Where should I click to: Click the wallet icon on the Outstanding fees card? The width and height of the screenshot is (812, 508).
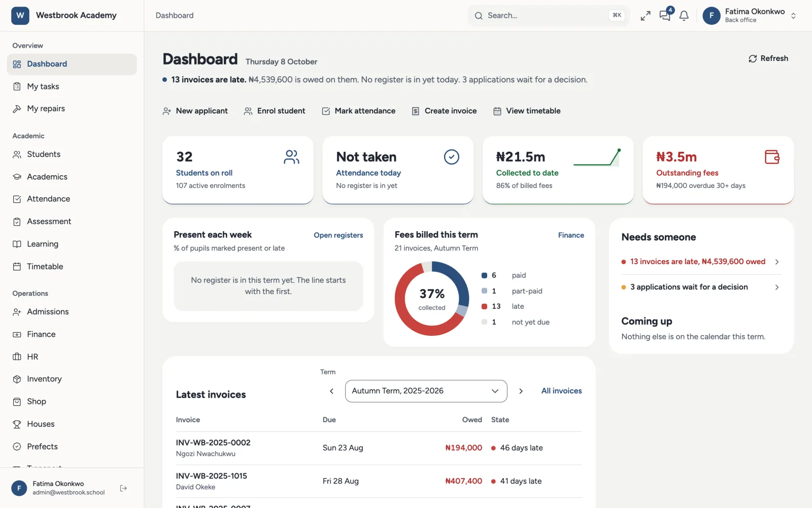tap(772, 157)
